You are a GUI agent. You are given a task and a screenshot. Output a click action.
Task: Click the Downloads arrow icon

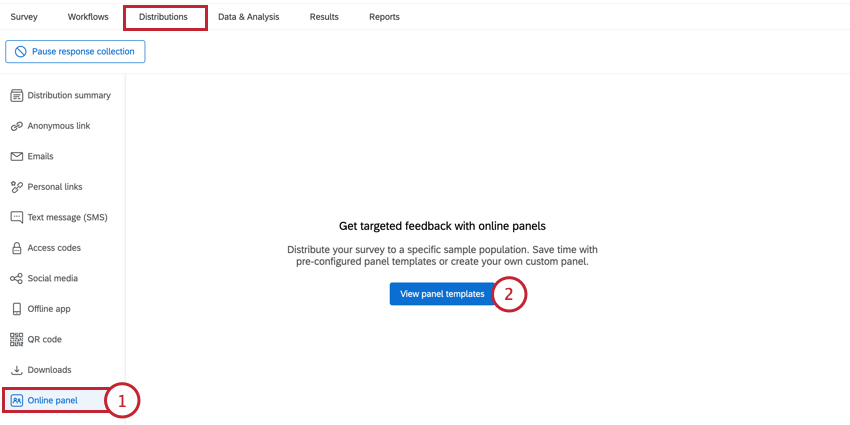tap(17, 370)
